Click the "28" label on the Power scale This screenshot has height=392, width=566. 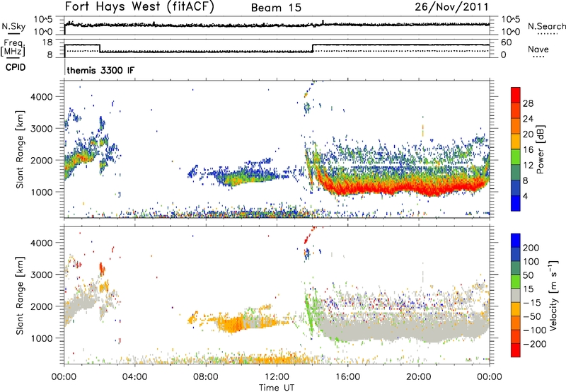pyautogui.click(x=528, y=103)
